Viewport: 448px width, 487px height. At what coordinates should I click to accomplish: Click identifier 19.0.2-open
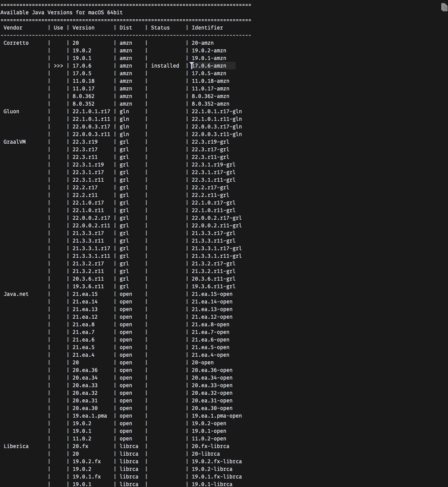pos(209,423)
